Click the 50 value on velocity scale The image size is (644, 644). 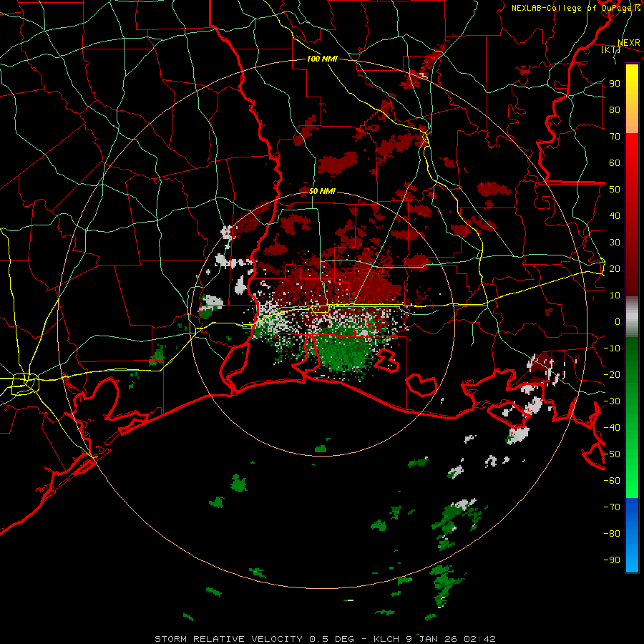tap(615, 190)
